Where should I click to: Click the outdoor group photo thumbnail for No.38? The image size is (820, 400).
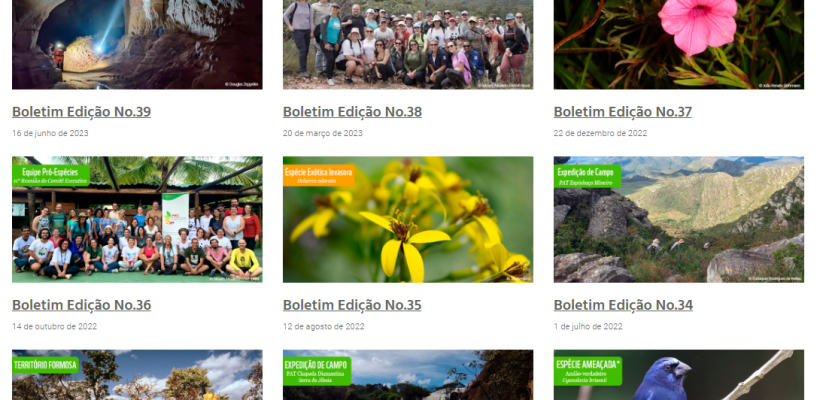click(x=408, y=44)
